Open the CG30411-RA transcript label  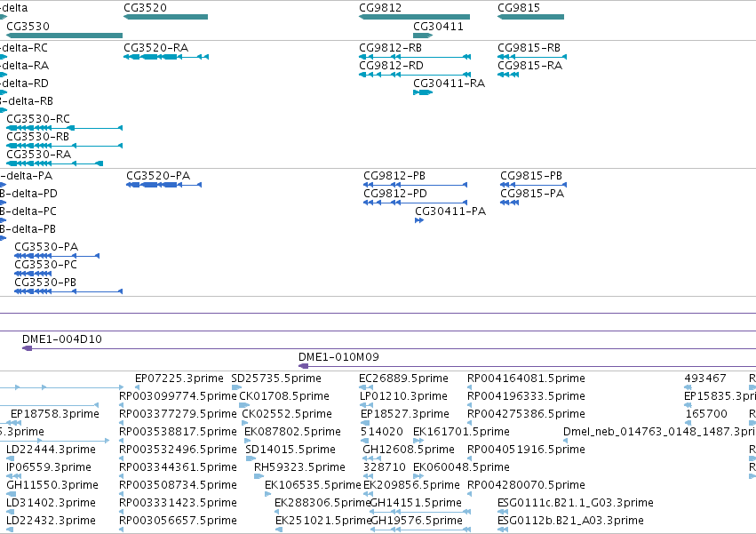click(449, 84)
